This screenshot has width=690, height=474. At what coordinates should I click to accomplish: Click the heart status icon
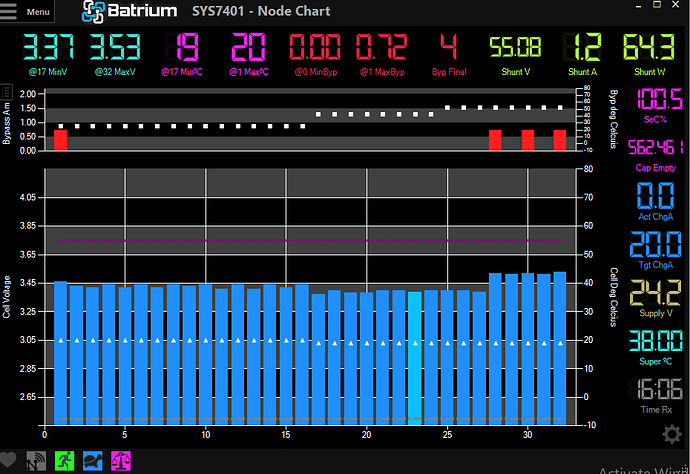(x=12, y=460)
